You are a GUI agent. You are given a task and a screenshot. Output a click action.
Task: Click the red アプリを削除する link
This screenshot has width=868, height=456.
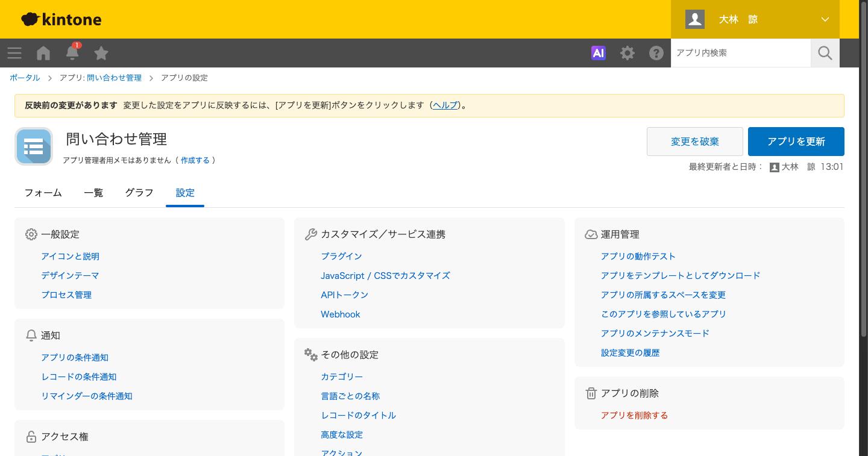click(634, 415)
